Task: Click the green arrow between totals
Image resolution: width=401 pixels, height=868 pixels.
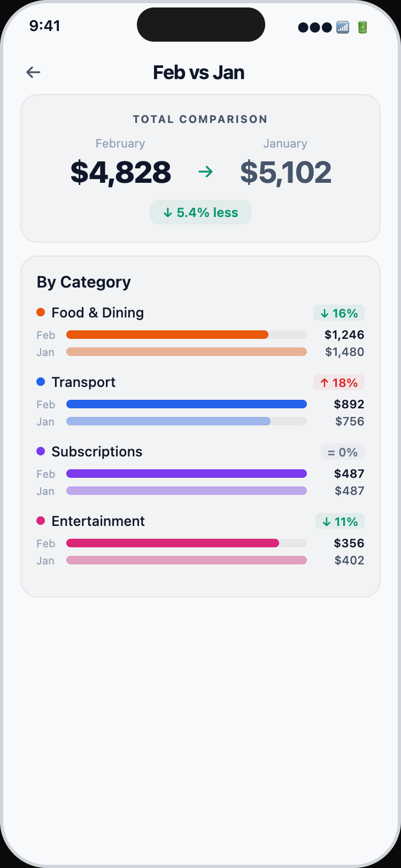Action: tap(205, 172)
